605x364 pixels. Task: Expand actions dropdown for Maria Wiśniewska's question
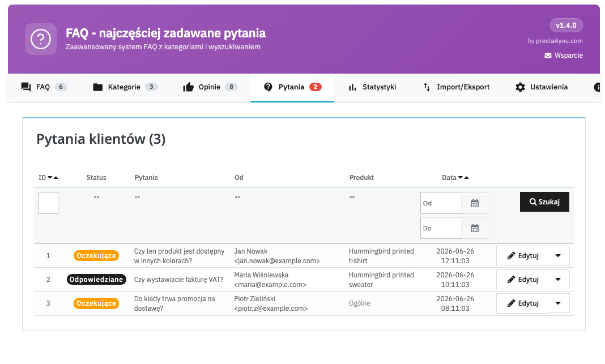[x=558, y=280]
